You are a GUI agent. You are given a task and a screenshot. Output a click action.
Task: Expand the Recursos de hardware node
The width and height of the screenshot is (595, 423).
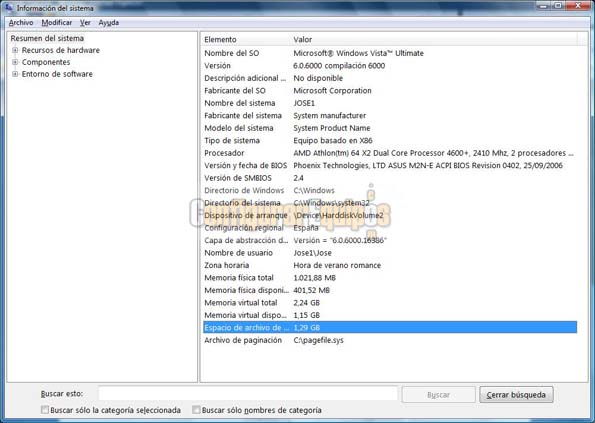tap(15, 50)
